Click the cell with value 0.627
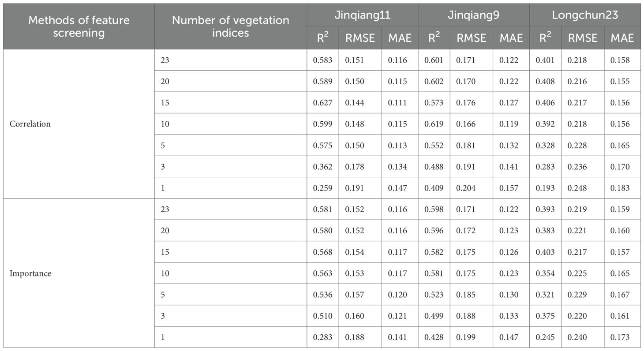Image resolution: width=644 pixels, height=351 pixels. click(322, 103)
